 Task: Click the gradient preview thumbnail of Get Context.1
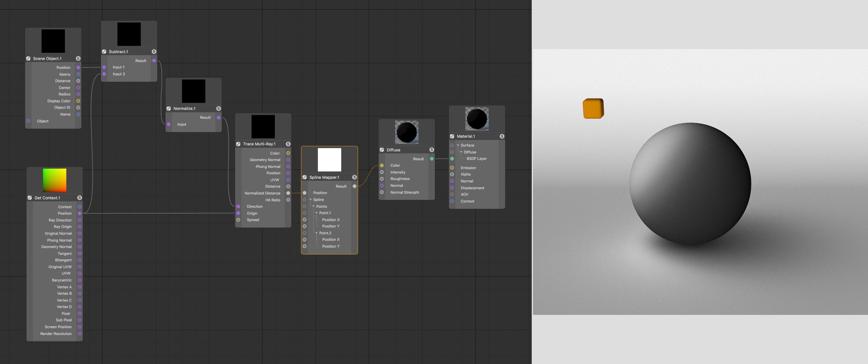[55, 180]
